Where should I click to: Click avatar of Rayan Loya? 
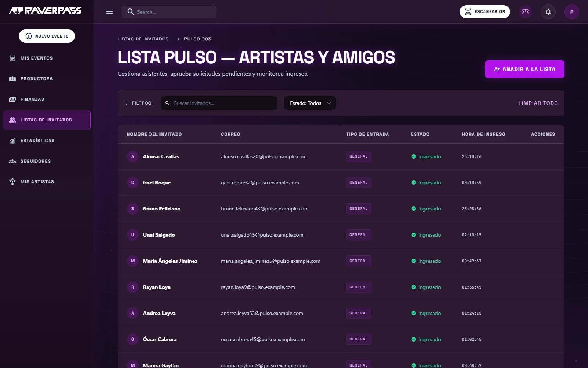tap(133, 287)
